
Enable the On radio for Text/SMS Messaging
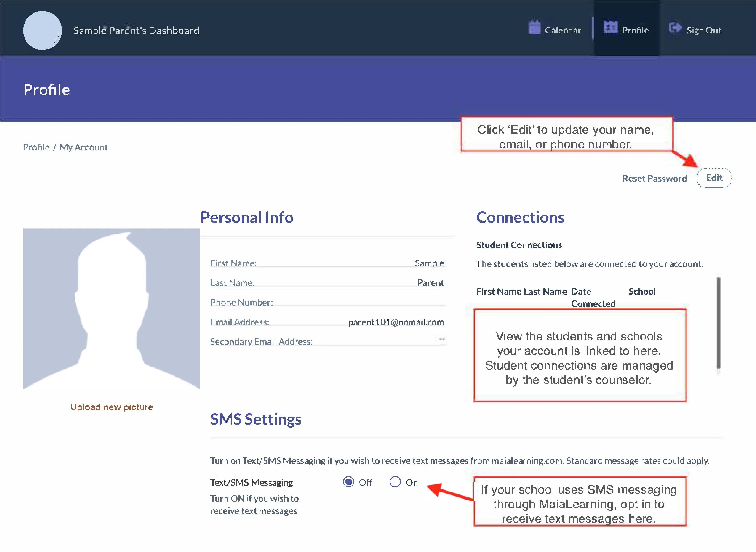tap(395, 482)
